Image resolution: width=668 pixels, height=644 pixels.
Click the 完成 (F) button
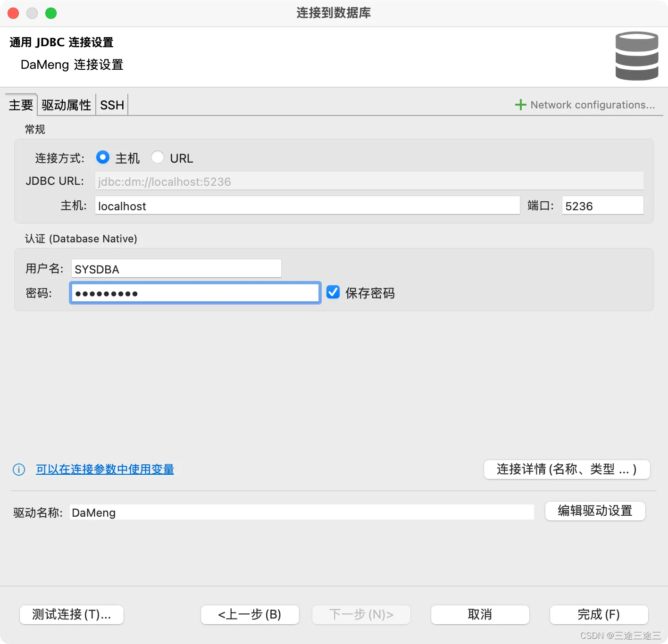(x=598, y=614)
